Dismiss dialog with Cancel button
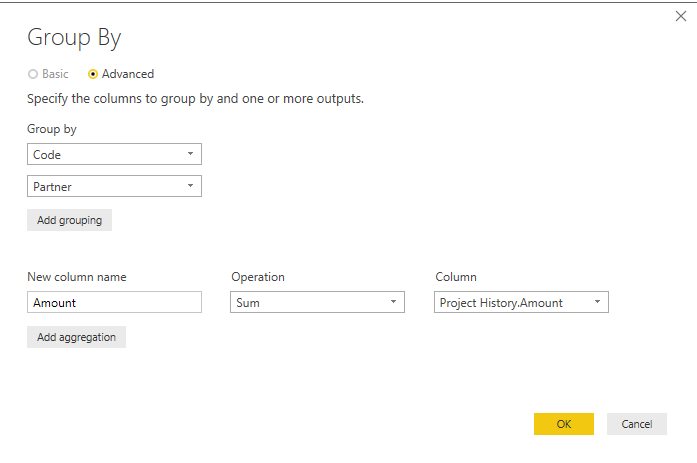 pyautogui.click(x=637, y=424)
